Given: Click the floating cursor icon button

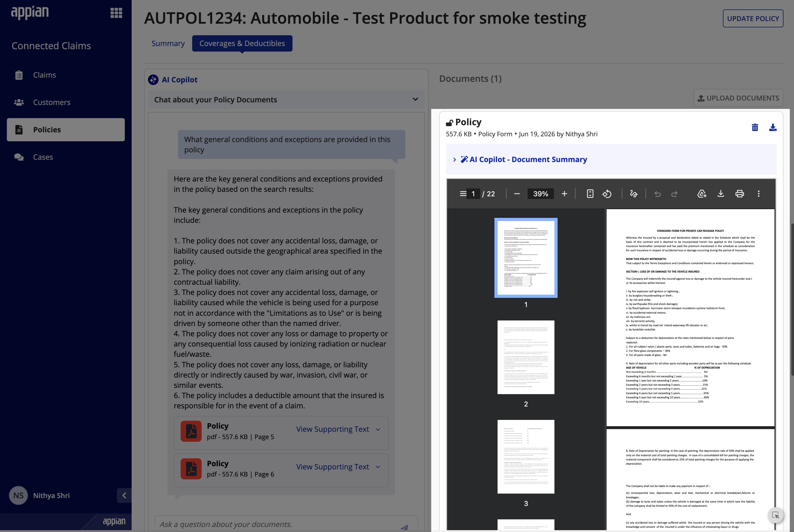Looking at the screenshot, I should [x=776, y=515].
